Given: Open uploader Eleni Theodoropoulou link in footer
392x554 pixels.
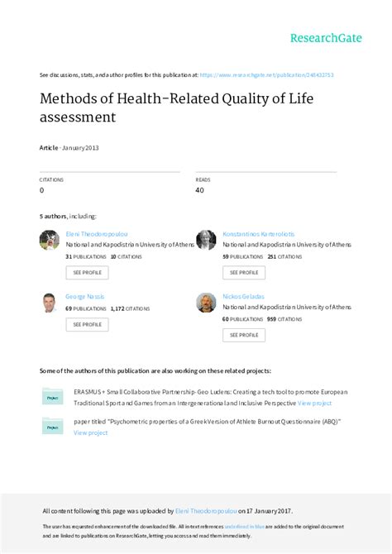Looking at the screenshot, I should tap(206, 511).
